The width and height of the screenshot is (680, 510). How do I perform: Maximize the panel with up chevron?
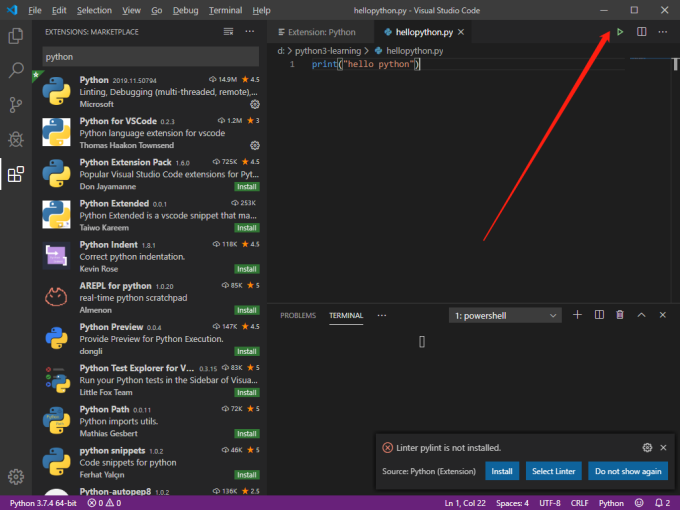(641, 315)
